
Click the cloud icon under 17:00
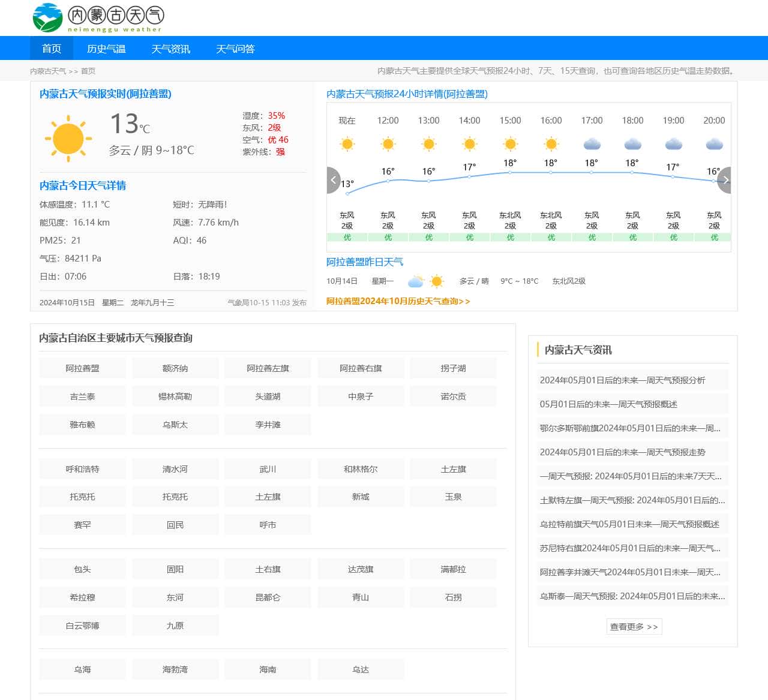point(592,143)
